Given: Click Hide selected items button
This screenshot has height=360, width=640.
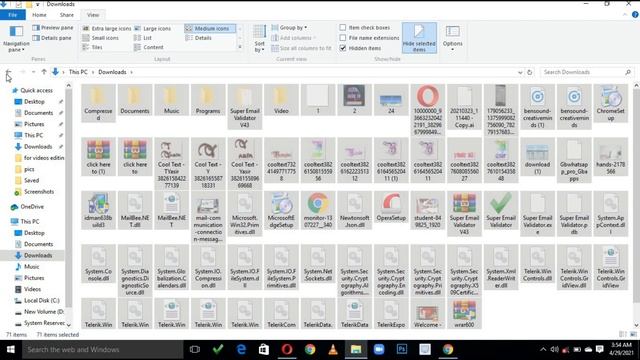Looking at the screenshot, I should pos(419,38).
